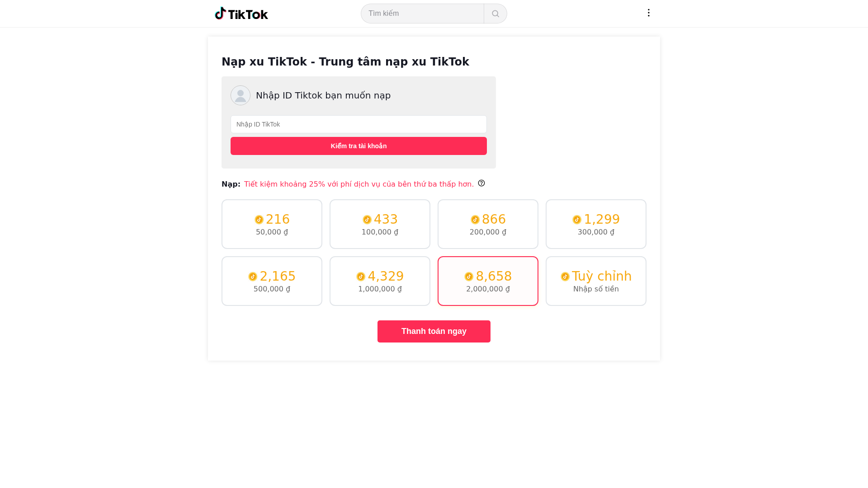Screen dimensions: 868x488
Task: Click the help question mark icon
Action: tap(481, 183)
